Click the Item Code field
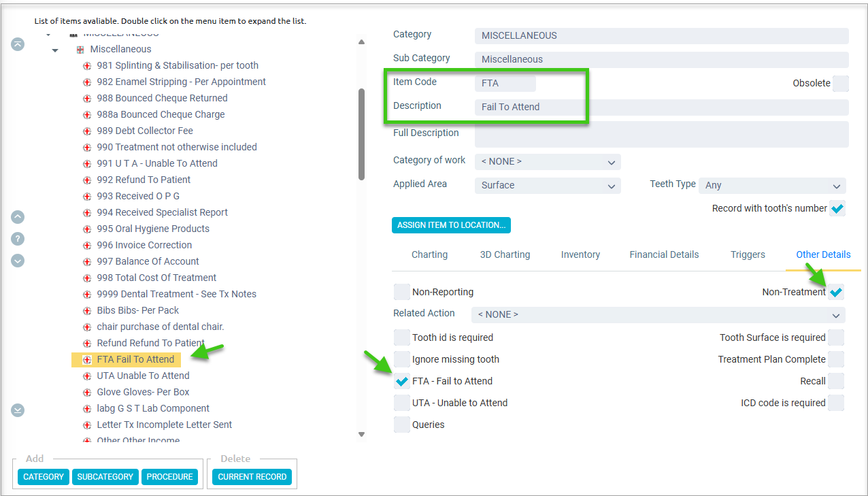This screenshot has height=496, width=868. (505, 83)
